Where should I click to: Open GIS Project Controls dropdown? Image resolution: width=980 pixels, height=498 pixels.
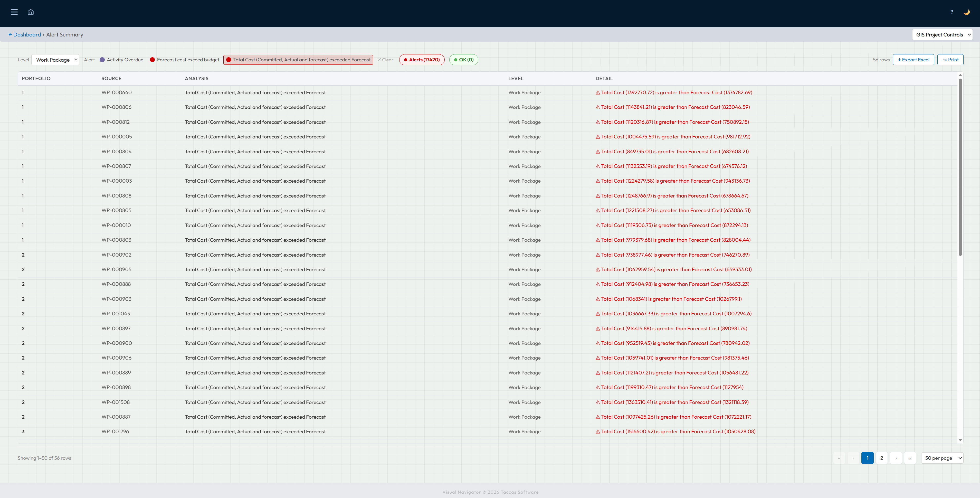coord(942,35)
